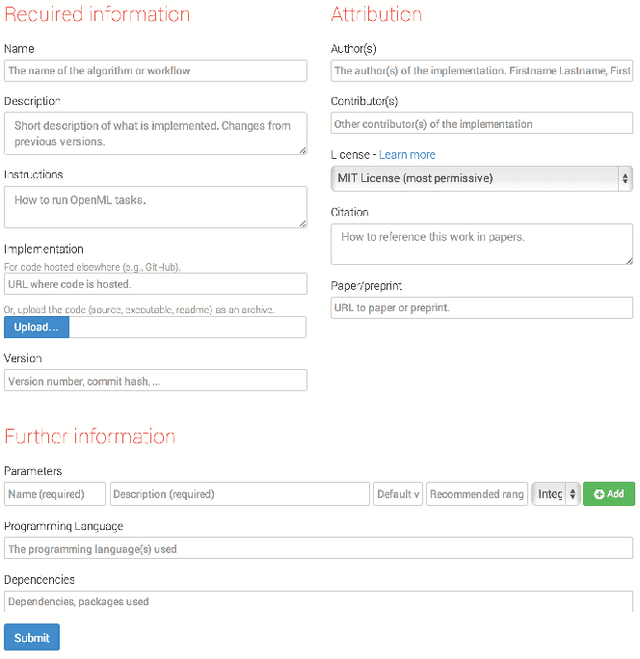Open the MIT License dropdown
The height and width of the screenshot is (659, 640).
click(x=481, y=178)
